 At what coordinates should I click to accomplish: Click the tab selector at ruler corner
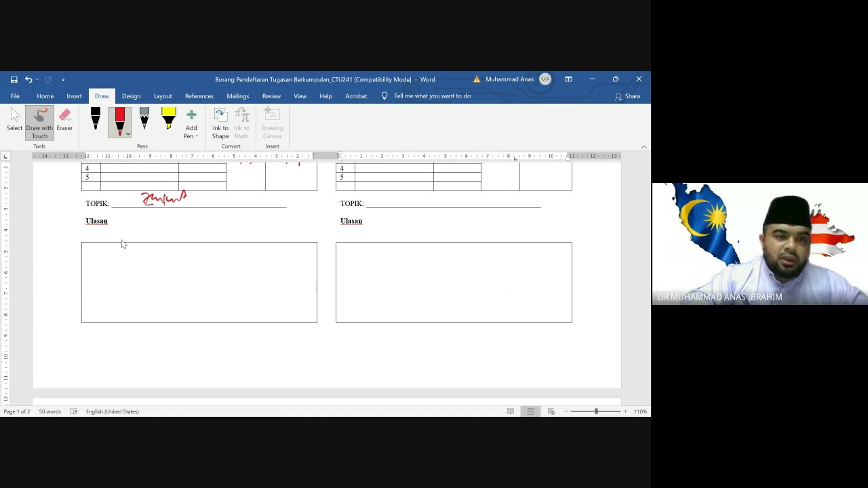5,157
